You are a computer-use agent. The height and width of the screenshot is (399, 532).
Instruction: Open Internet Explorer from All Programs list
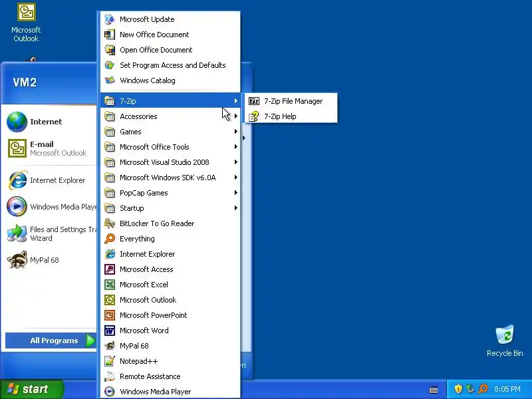tap(170, 254)
